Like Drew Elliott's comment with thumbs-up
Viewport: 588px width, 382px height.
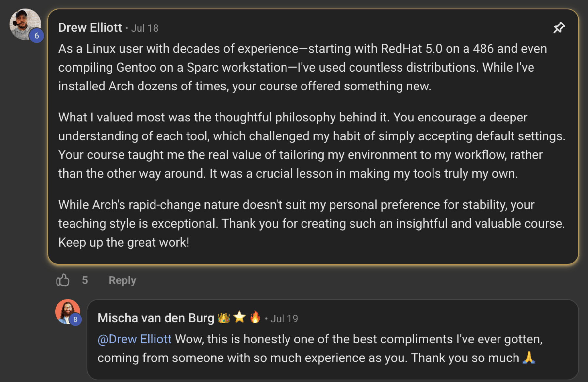[63, 280]
